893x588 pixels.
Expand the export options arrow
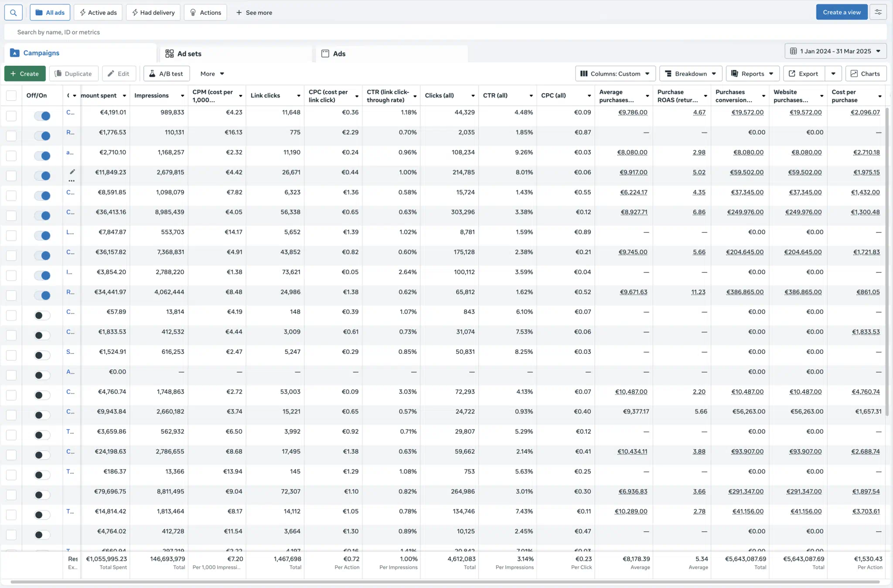833,74
